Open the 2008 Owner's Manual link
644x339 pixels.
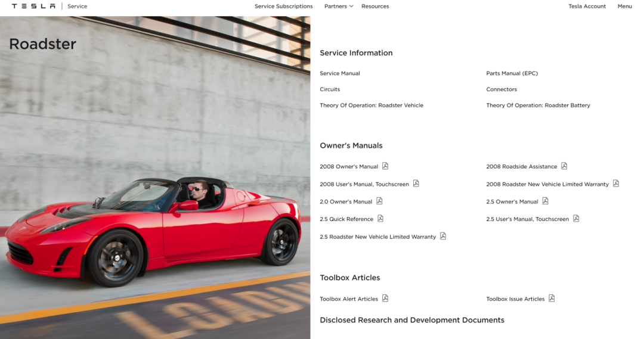click(349, 166)
